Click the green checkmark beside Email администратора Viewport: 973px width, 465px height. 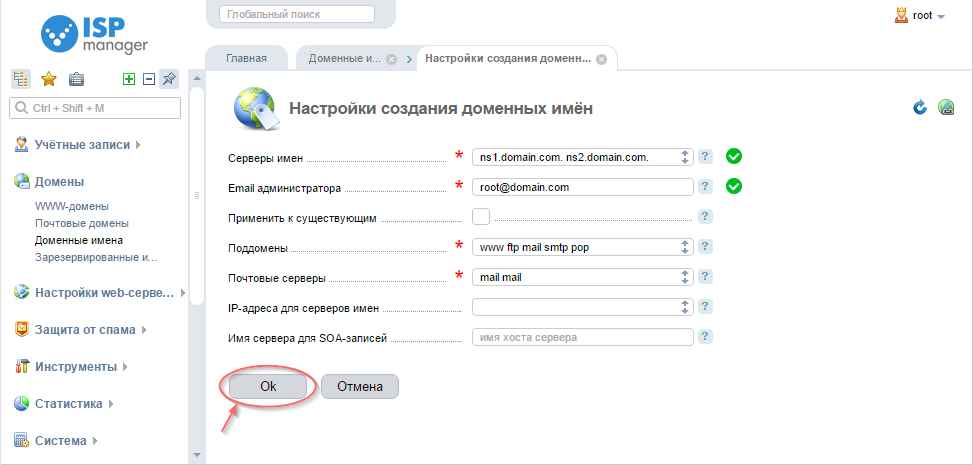coord(734,186)
